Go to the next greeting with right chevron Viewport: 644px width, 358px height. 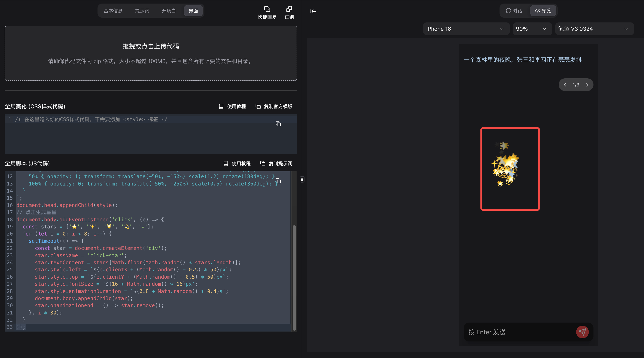click(587, 85)
